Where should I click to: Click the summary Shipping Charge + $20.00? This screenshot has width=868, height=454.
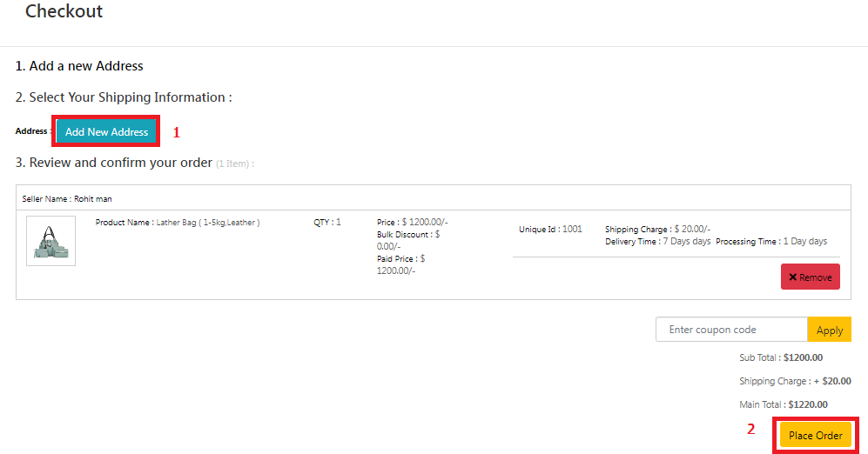(x=833, y=381)
